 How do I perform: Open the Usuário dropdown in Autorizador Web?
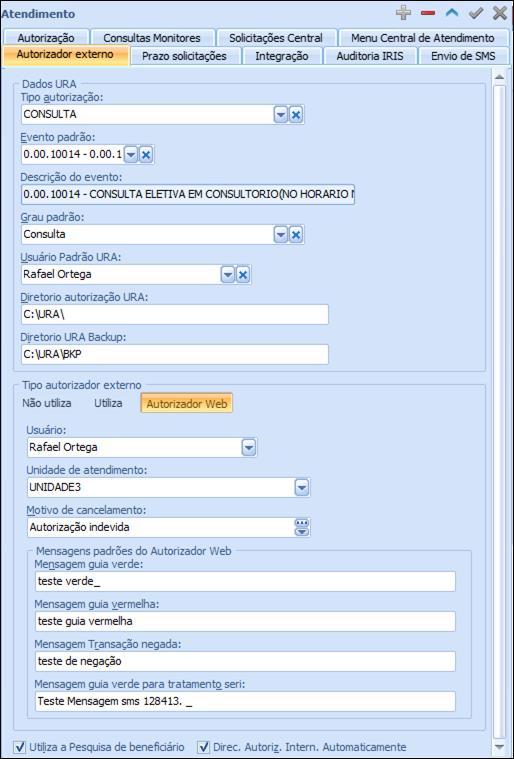coord(249,448)
